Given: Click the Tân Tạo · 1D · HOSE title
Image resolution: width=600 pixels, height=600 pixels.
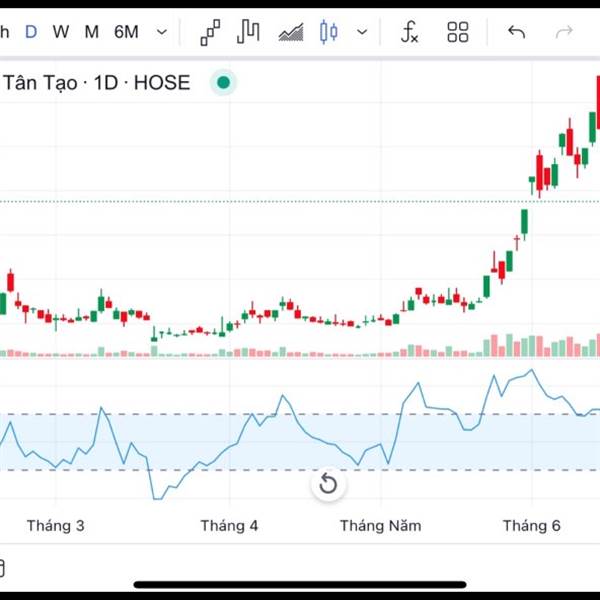Looking at the screenshot, I should click(97, 83).
